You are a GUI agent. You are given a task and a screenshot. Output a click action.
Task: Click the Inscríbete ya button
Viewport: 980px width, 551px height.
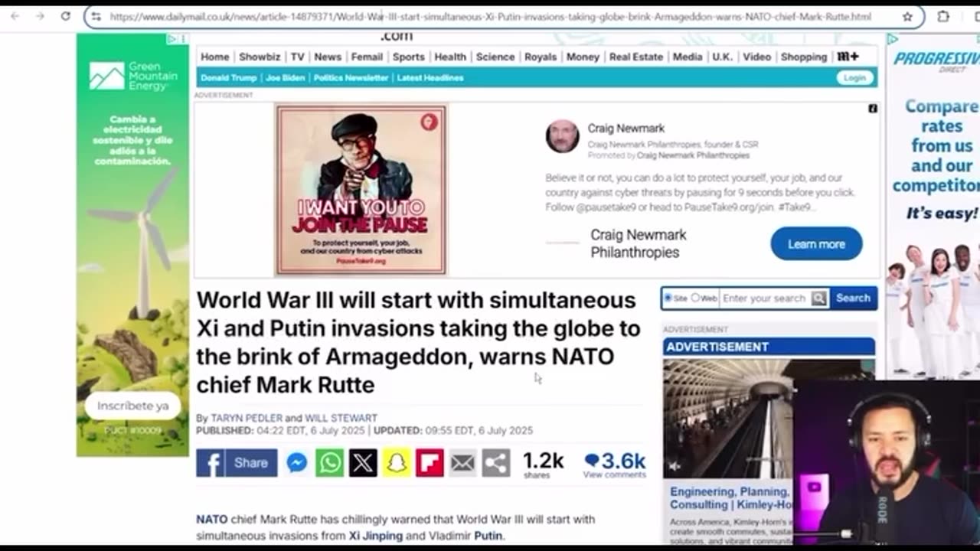(x=132, y=406)
